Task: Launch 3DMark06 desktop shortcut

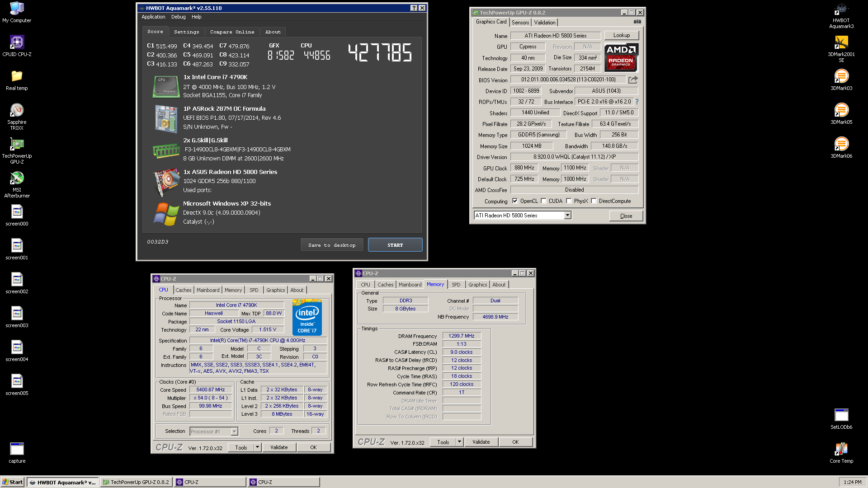Action: (x=841, y=148)
